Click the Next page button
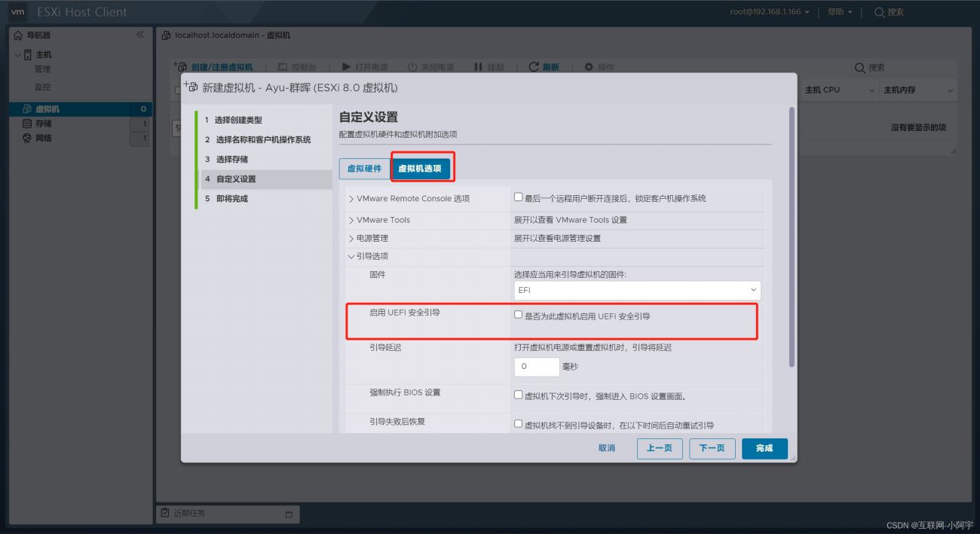Screen dimensions: 980x534 [712, 448]
